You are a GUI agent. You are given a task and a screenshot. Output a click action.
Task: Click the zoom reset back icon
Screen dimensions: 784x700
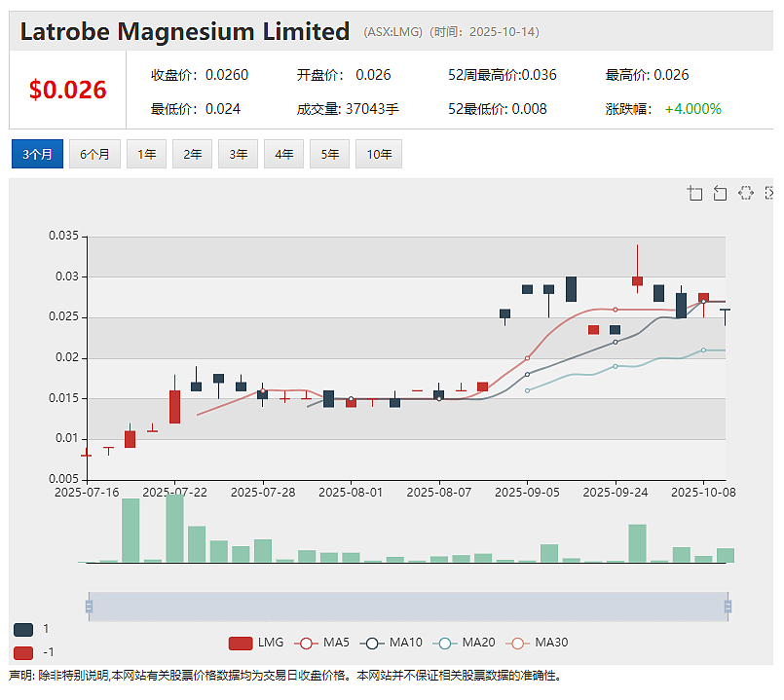click(720, 193)
